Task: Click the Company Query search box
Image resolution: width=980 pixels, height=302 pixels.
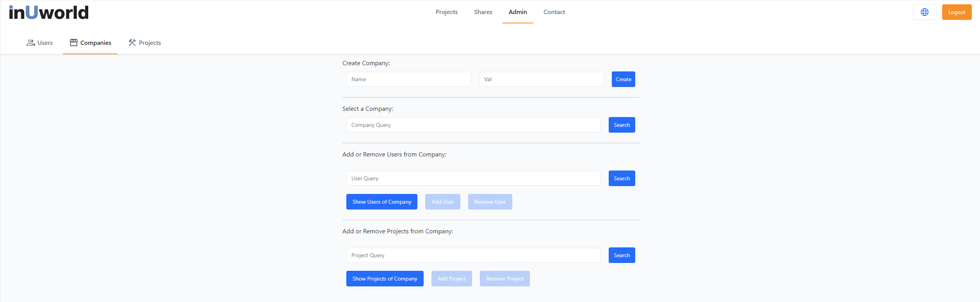Action: point(473,125)
